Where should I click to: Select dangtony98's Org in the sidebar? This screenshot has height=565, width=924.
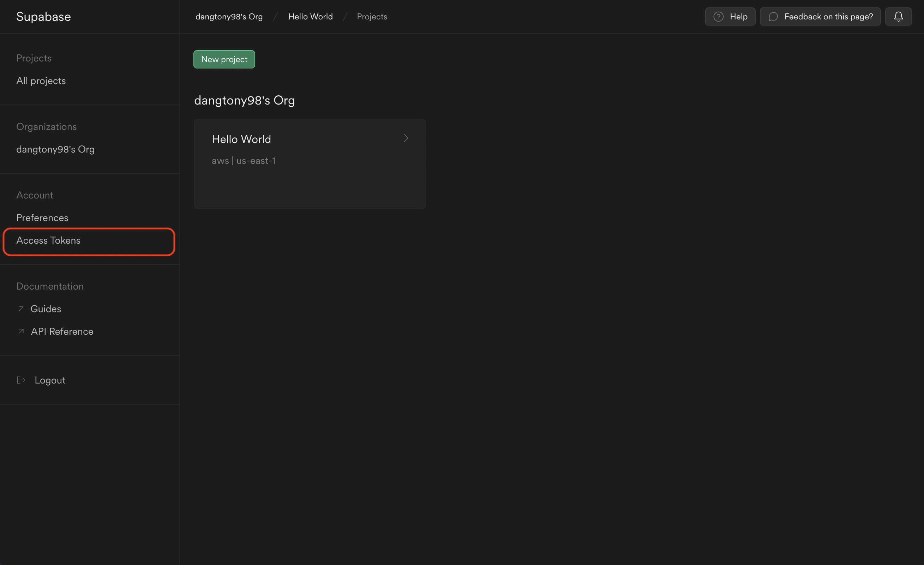[x=55, y=149]
